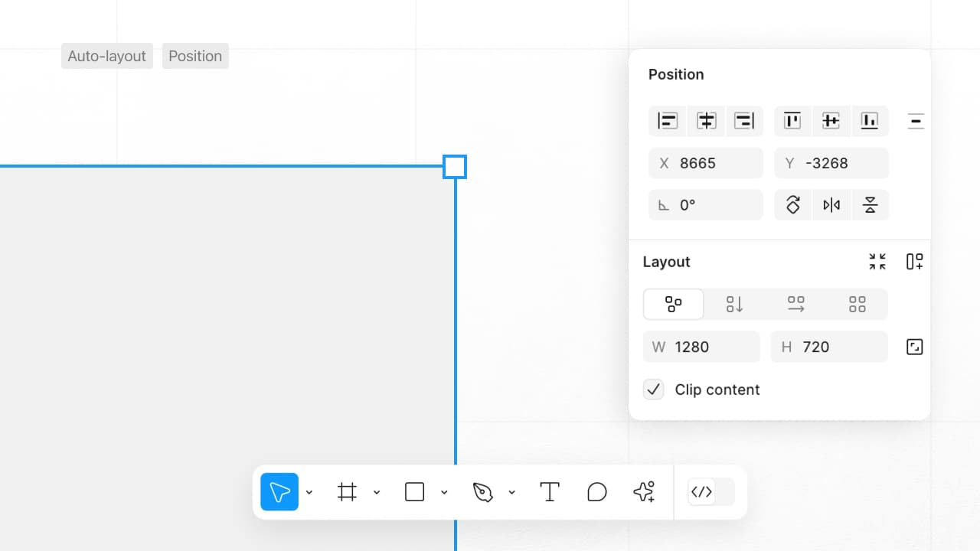The width and height of the screenshot is (980, 551).
Task: Click the align left icon
Action: tap(668, 121)
